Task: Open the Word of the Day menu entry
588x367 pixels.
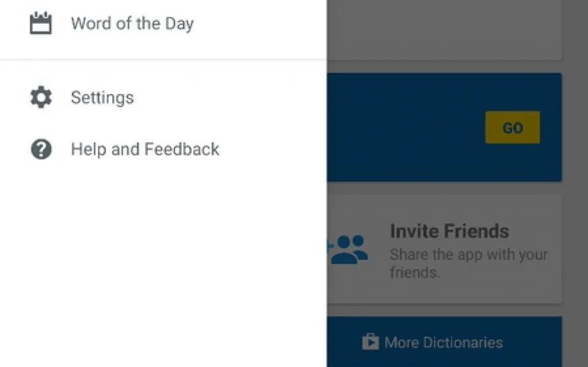Action: 132,24
